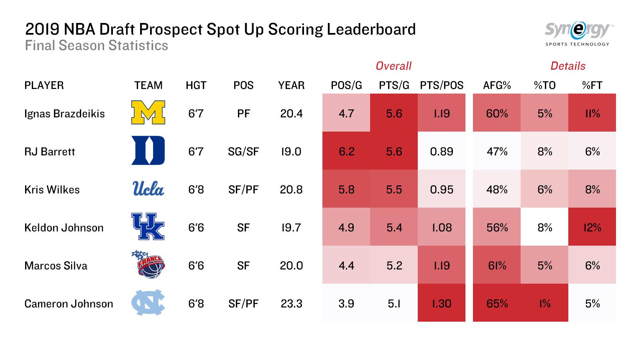This screenshot has height=348, width=644.
Task: Click the leaderboard title text
Action: (220, 30)
